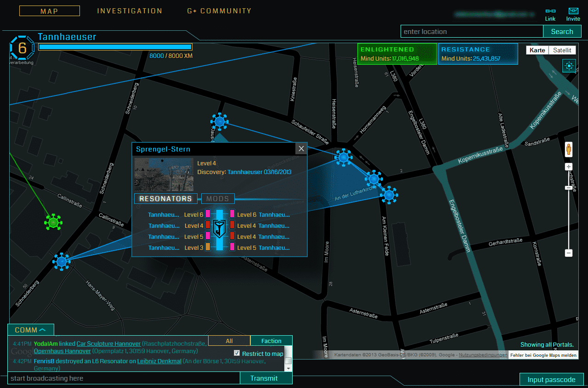Open the Sprengel-Stern portal thumbnail
The height and width of the screenshot is (388, 588).
coord(164,174)
